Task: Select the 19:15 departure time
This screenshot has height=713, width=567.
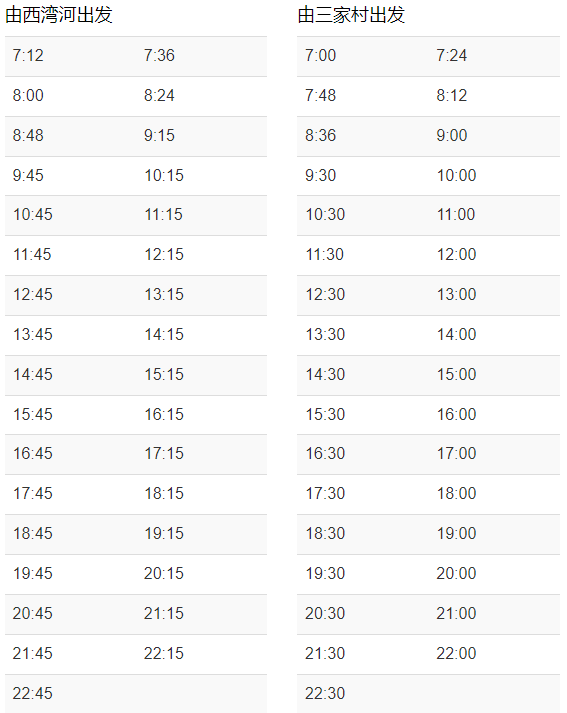Action: pos(164,533)
